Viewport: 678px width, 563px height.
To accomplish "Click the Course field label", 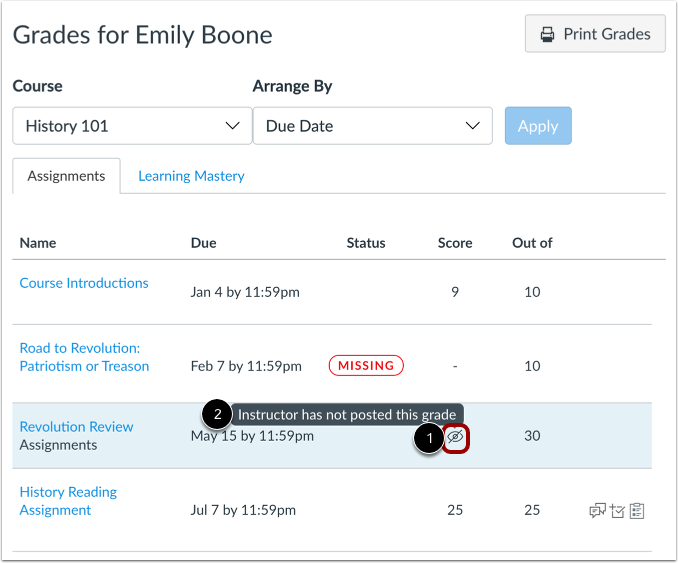I will tap(38, 86).
